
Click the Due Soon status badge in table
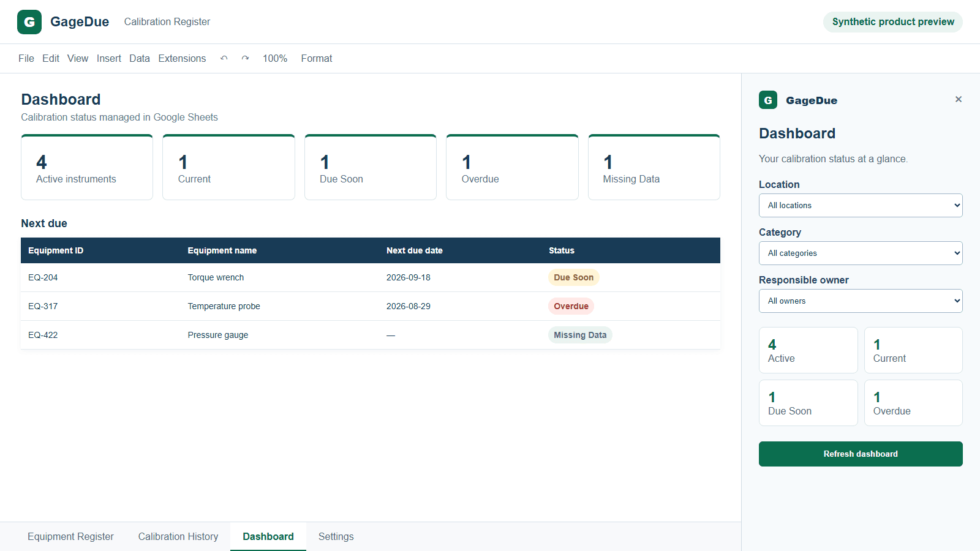point(574,277)
